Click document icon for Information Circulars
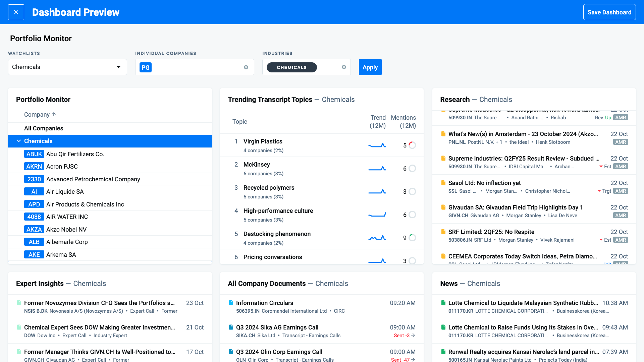 [231, 303]
